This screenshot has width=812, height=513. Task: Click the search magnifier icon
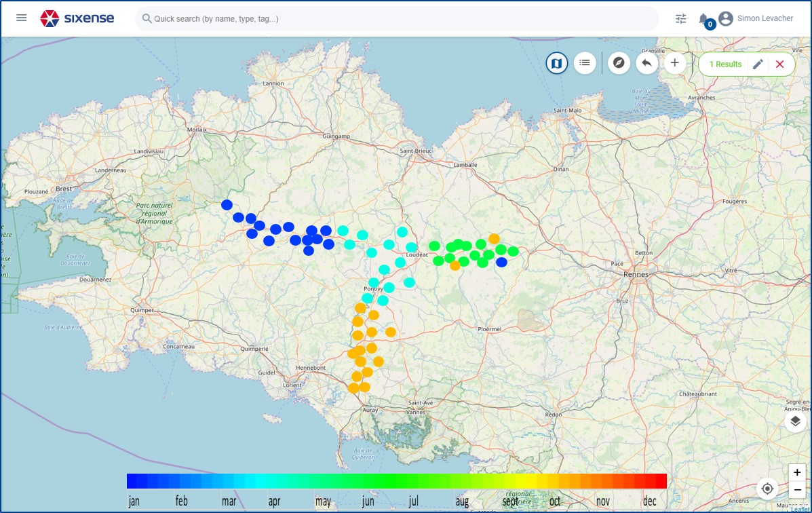(x=147, y=18)
